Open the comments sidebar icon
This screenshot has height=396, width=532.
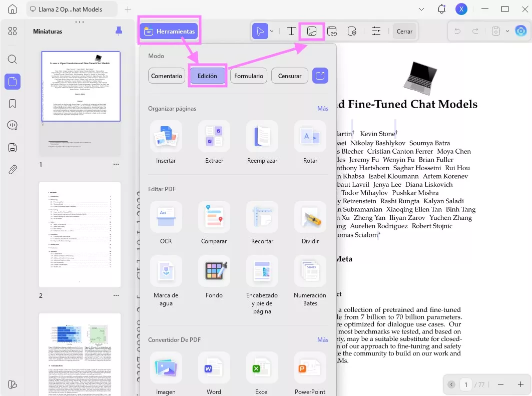(13, 125)
